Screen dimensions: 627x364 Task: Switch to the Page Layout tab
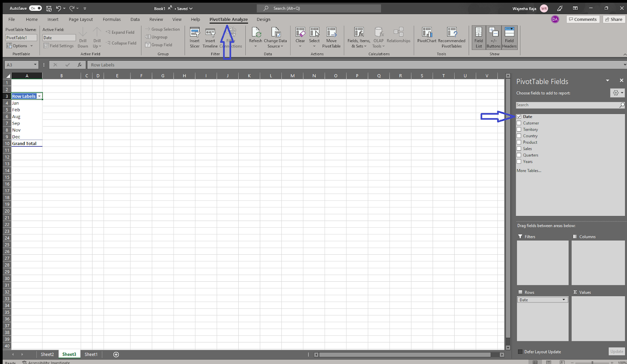point(81,19)
